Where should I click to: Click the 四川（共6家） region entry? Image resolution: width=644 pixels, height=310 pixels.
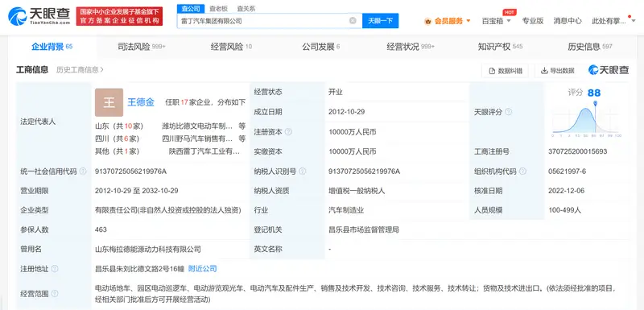click(118, 138)
